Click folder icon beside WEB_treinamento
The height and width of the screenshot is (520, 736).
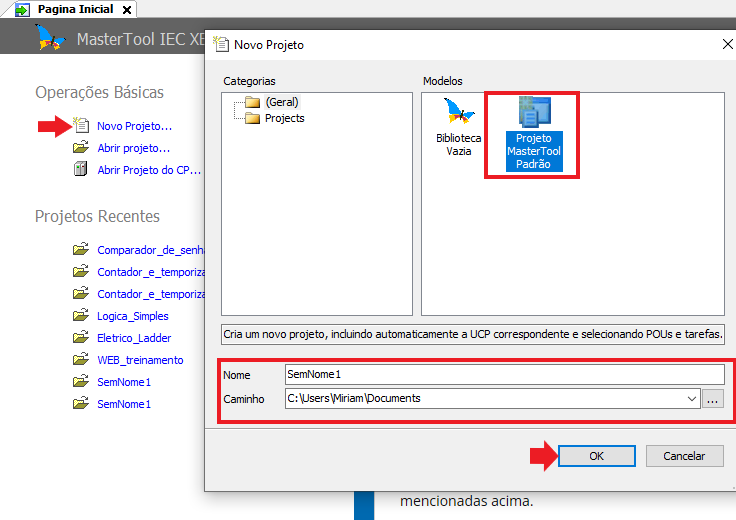click(81, 360)
